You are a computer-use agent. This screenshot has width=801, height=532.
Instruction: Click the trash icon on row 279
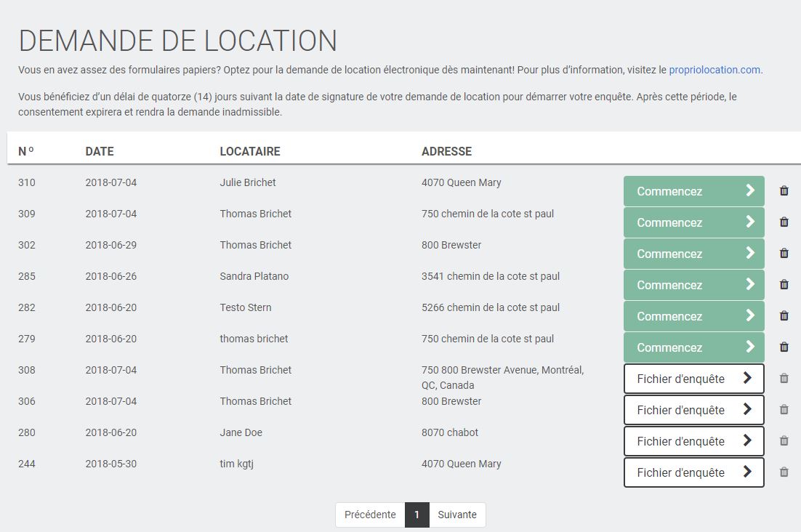click(x=784, y=347)
